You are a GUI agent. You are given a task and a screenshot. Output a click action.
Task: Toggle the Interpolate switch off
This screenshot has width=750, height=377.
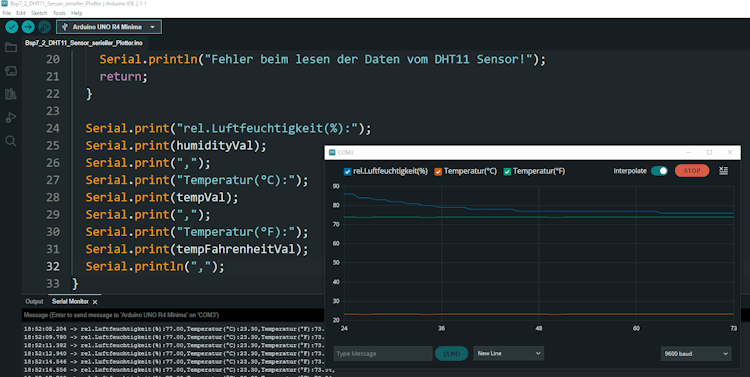(659, 171)
